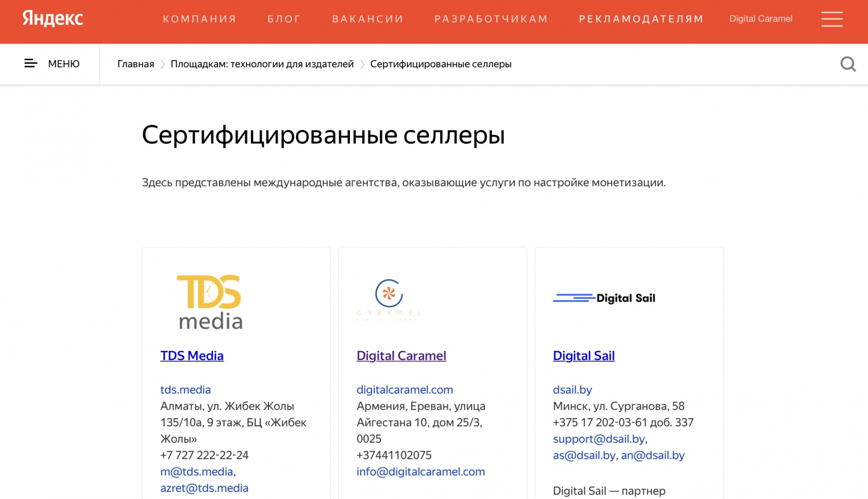This screenshot has width=868, height=499.
Task: Email m@tds.media
Action: [x=197, y=471]
